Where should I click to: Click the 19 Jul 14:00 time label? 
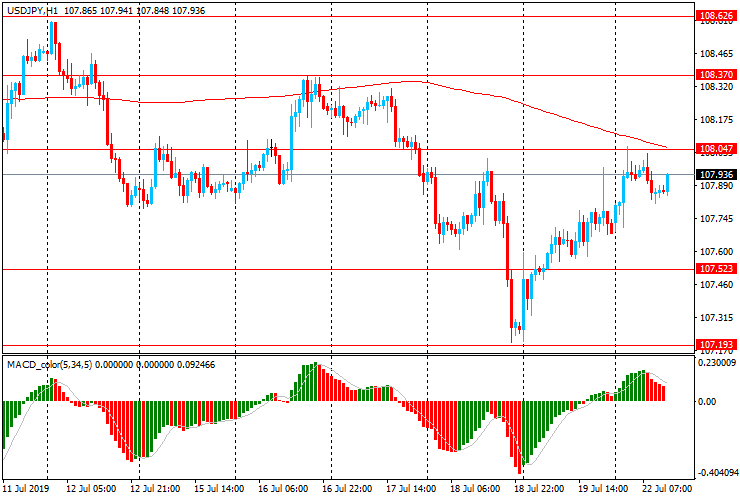[603, 488]
